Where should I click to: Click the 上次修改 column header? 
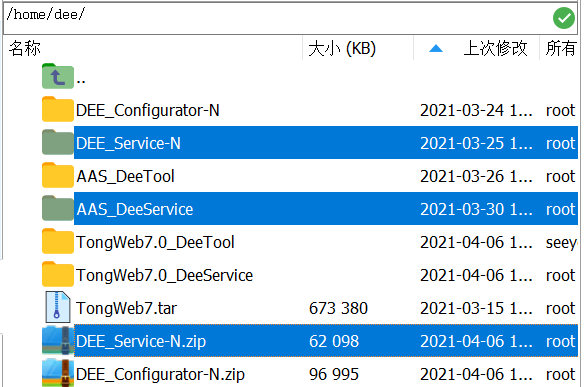click(x=495, y=48)
